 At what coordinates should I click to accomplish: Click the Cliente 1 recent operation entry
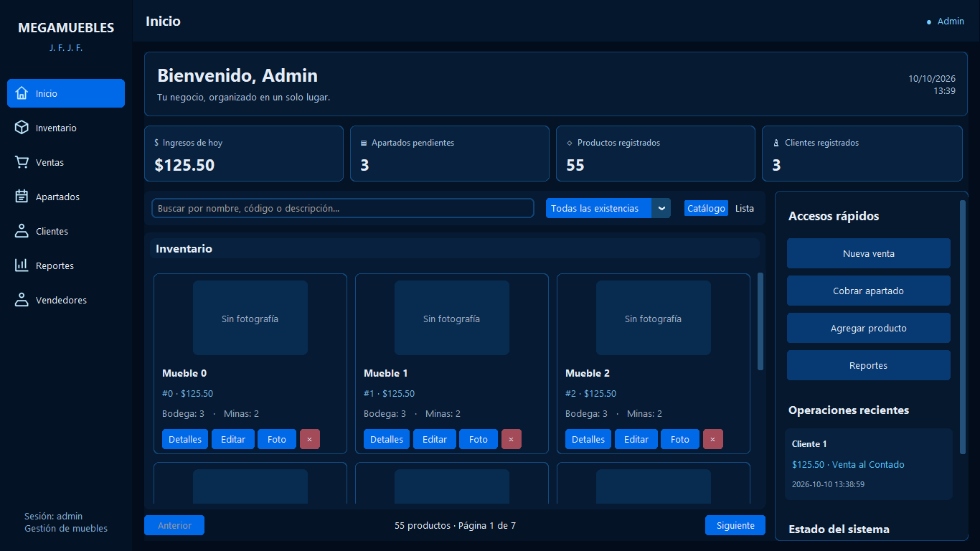pos(869,464)
